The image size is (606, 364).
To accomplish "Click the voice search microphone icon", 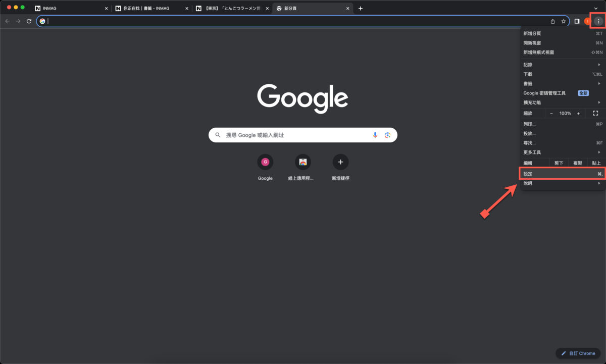I will 375,135.
